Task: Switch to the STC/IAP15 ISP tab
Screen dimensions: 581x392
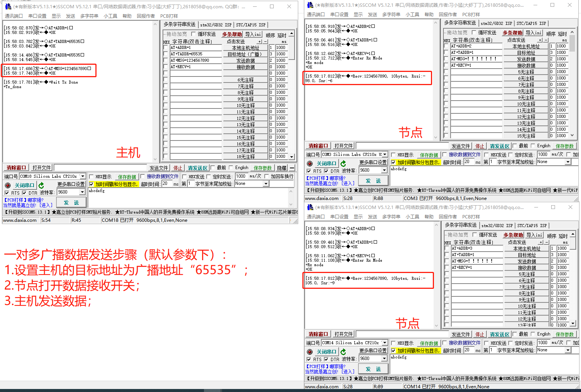Action: click(251, 24)
